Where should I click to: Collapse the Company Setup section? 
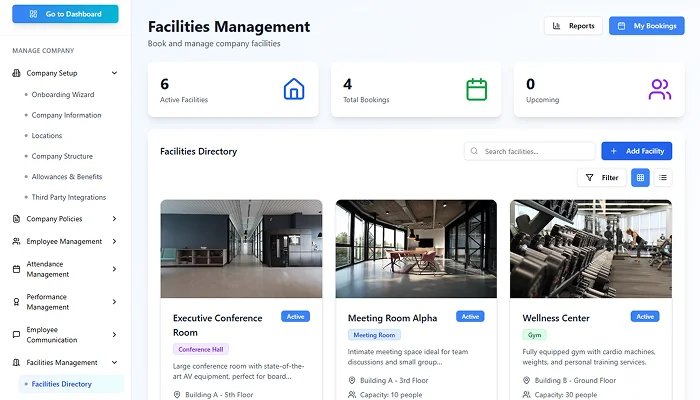click(114, 73)
